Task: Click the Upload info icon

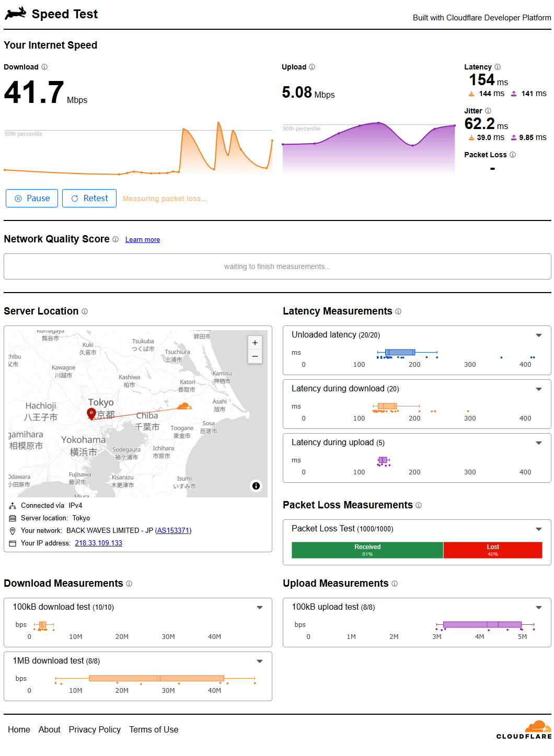Action: pyautogui.click(x=312, y=67)
